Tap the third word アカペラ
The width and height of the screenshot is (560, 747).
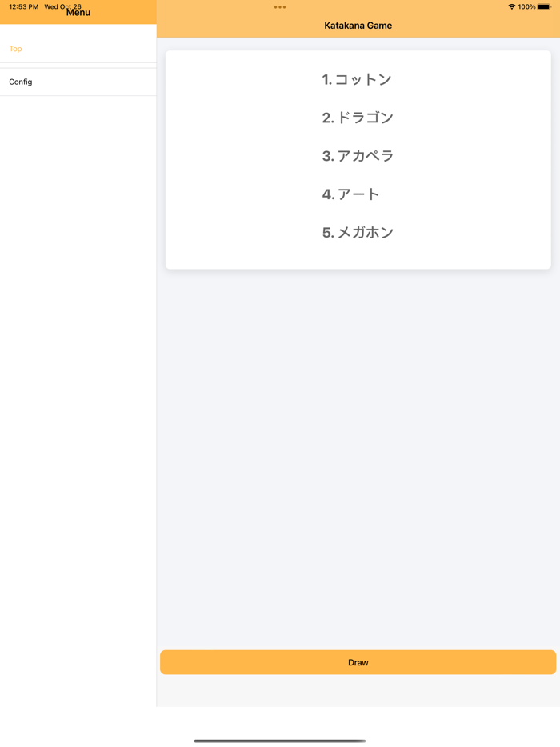pyautogui.click(x=358, y=156)
